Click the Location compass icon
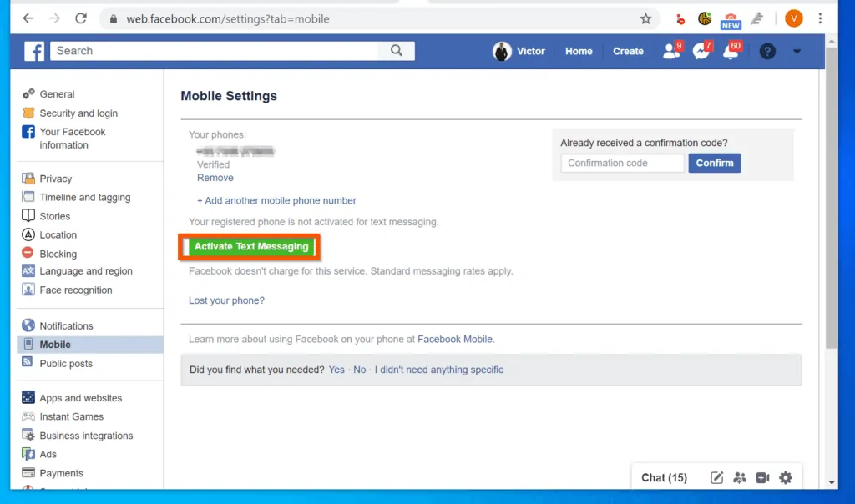The height and width of the screenshot is (504, 855). (28, 234)
